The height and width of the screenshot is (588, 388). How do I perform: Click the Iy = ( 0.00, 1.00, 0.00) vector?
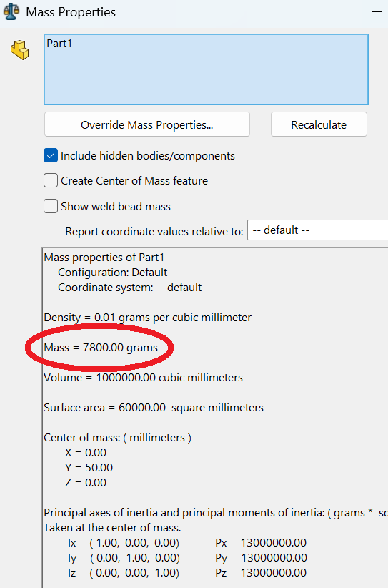point(124,558)
